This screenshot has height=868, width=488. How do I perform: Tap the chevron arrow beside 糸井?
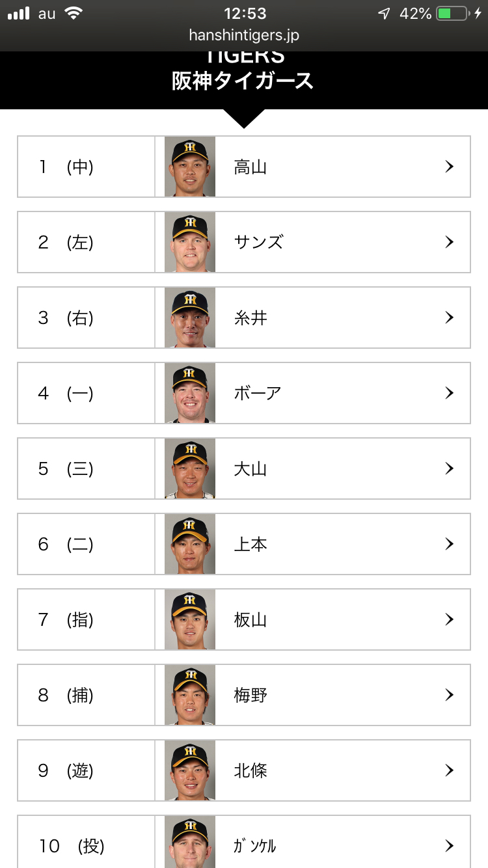click(449, 318)
